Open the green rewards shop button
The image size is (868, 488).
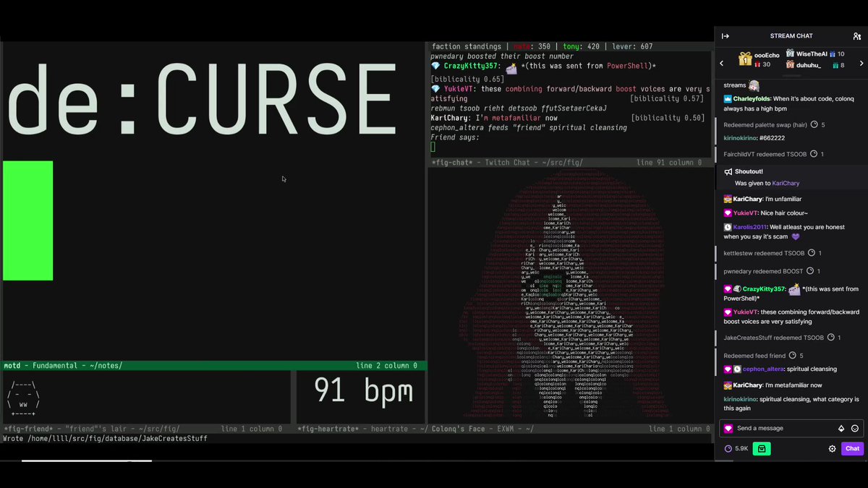pyautogui.click(x=762, y=449)
